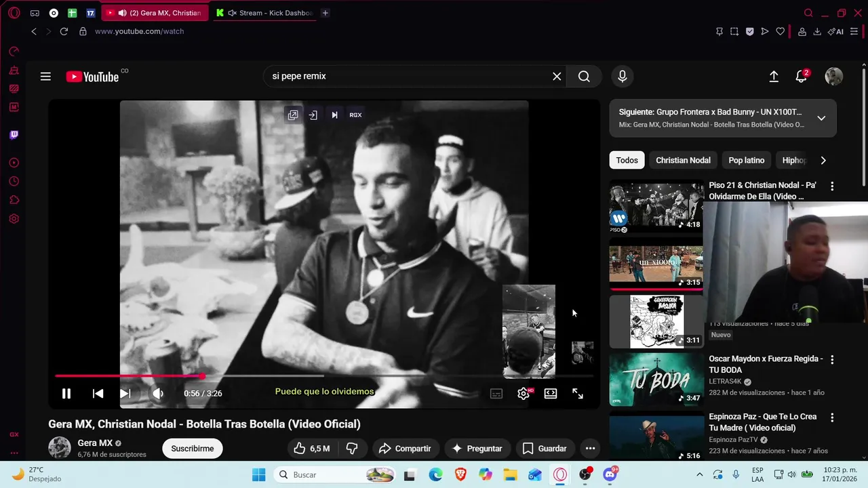Open the YouTube create upload icon
Image resolution: width=868 pixels, height=488 pixels.
tap(774, 77)
